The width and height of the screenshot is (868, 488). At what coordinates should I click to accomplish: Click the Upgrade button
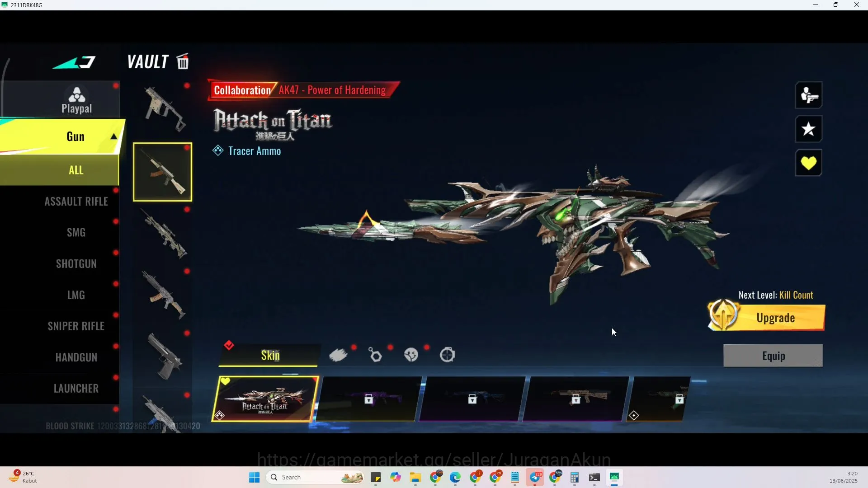point(767,317)
